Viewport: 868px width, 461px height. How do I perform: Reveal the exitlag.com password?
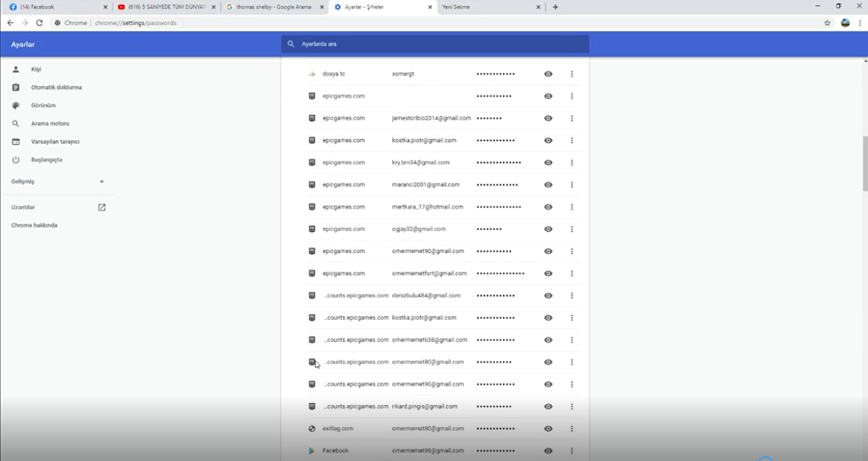click(548, 429)
